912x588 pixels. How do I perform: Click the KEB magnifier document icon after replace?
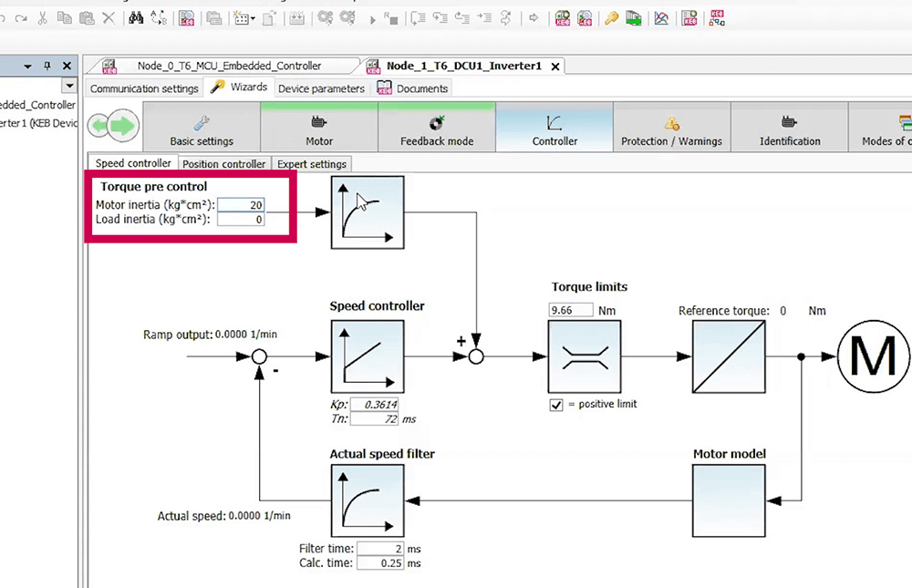186,18
